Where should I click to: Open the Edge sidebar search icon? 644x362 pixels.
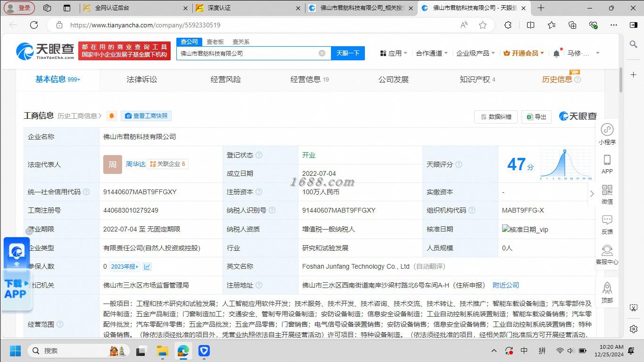pos(634,44)
